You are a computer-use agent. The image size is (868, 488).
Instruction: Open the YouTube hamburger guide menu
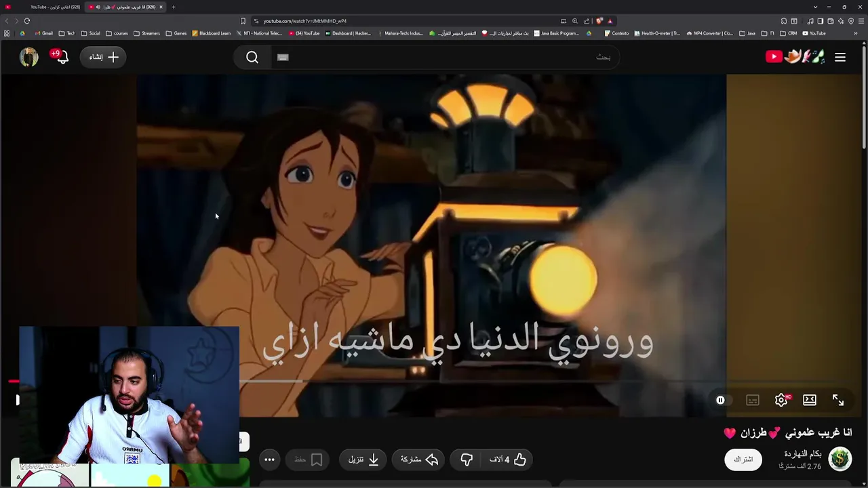click(x=840, y=58)
